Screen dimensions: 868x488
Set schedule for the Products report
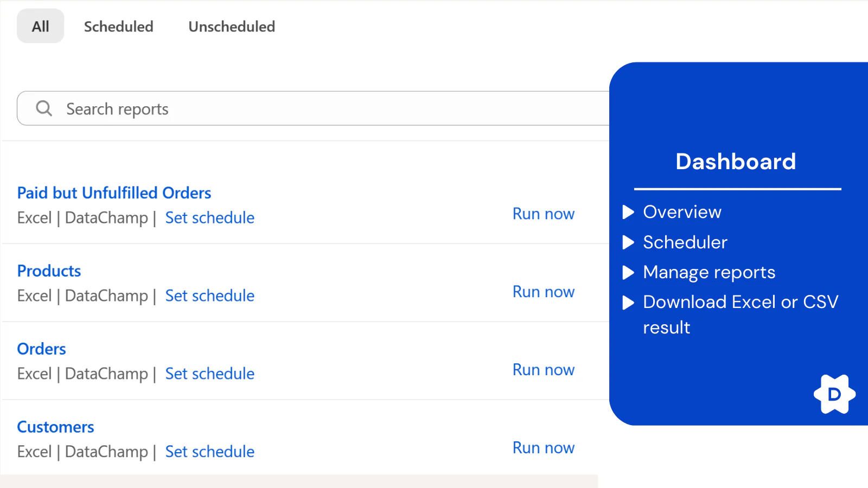[209, 296]
